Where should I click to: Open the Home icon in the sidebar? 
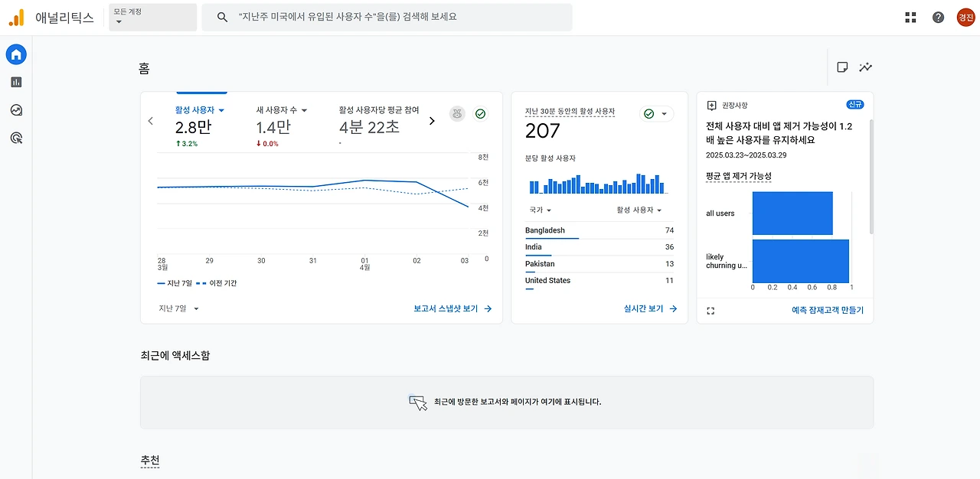click(x=16, y=54)
